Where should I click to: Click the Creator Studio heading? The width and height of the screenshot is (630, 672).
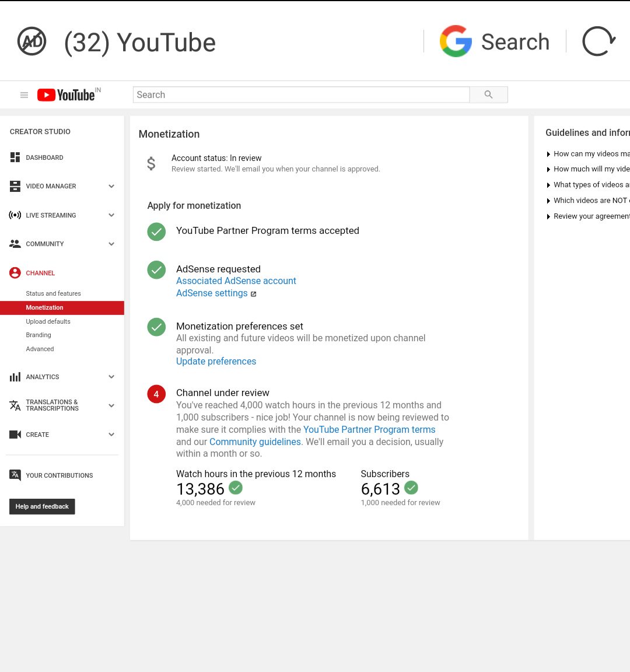[40, 132]
